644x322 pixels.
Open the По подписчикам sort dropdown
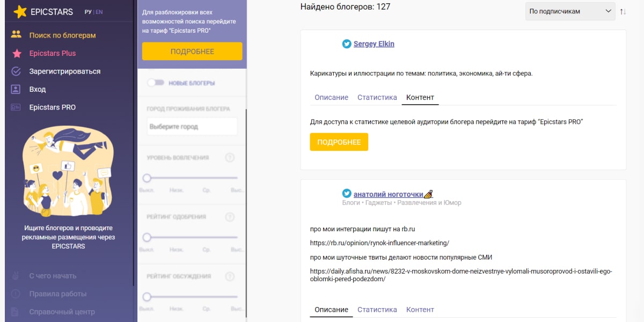coord(570,11)
